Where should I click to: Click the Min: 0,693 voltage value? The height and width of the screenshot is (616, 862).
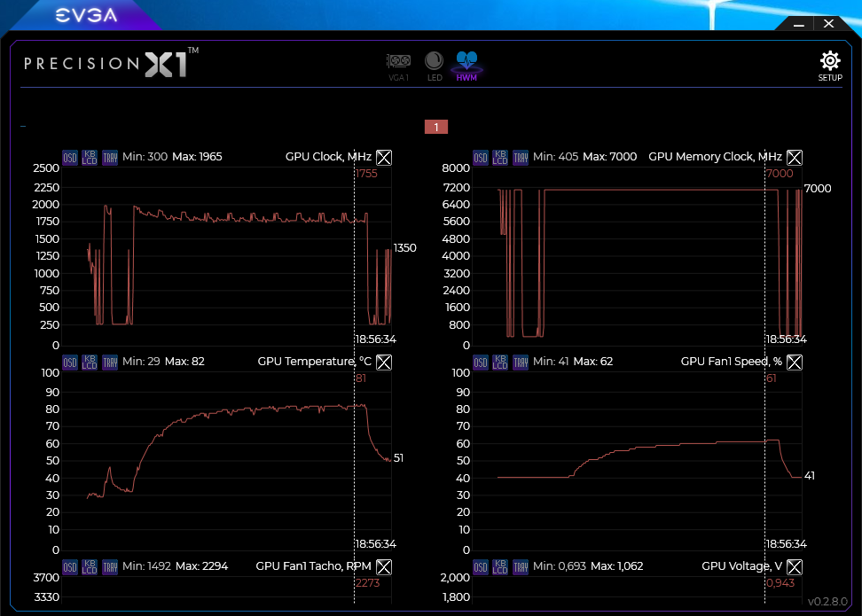560,566
